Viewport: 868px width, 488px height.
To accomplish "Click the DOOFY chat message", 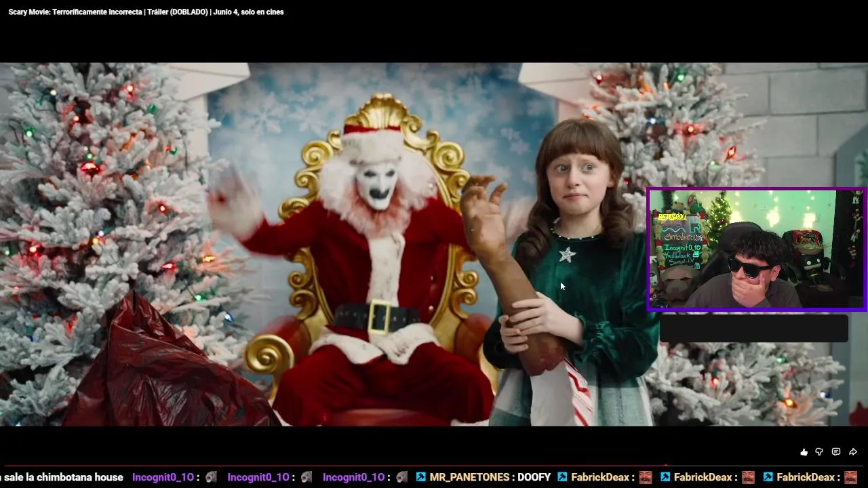I will 534,477.
